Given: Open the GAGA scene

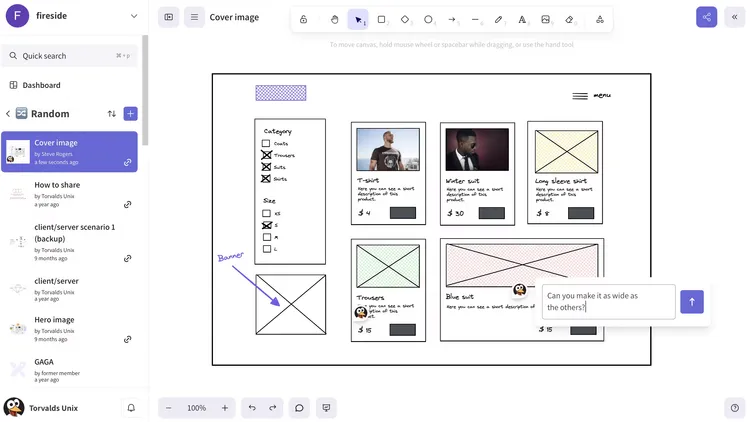Looking at the screenshot, I should (70, 370).
